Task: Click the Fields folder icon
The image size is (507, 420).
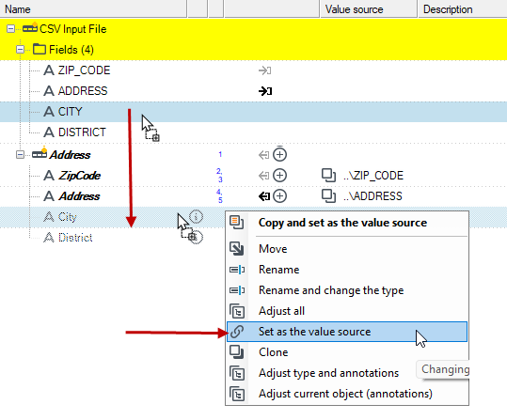Action: pos(40,50)
